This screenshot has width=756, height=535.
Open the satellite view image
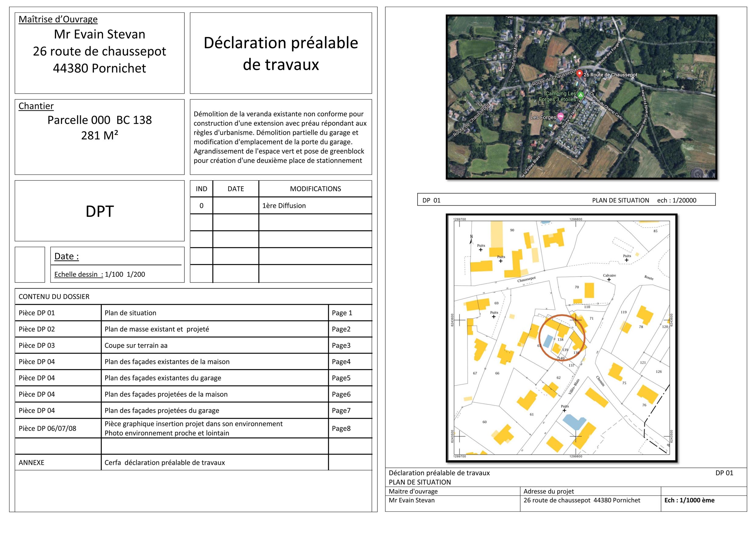582,97
